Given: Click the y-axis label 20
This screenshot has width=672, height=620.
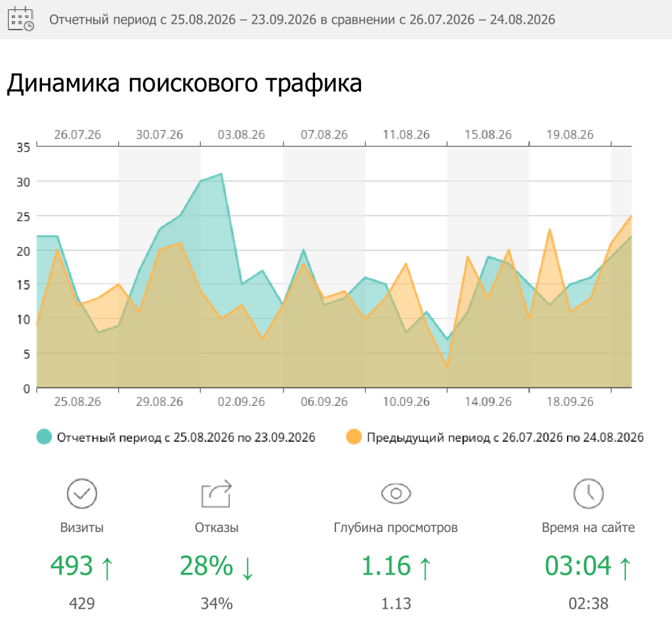Looking at the screenshot, I should (23, 252).
